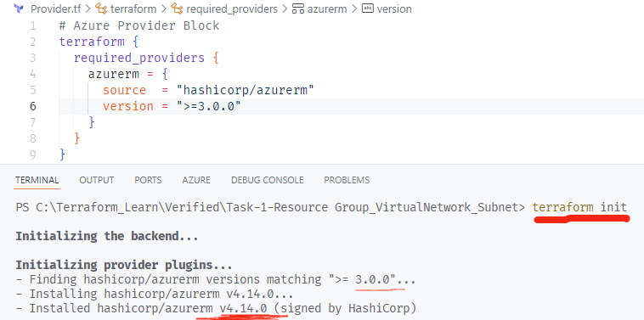Click 'azurerm = {' on line 4

pyautogui.click(x=128, y=74)
